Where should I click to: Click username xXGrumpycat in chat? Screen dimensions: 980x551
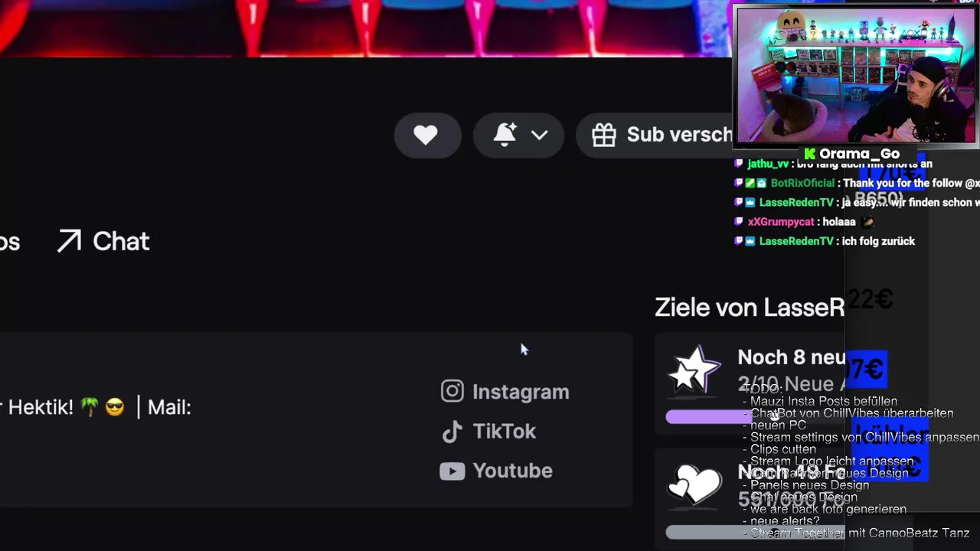pyautogui.click(x=780, y=222)
